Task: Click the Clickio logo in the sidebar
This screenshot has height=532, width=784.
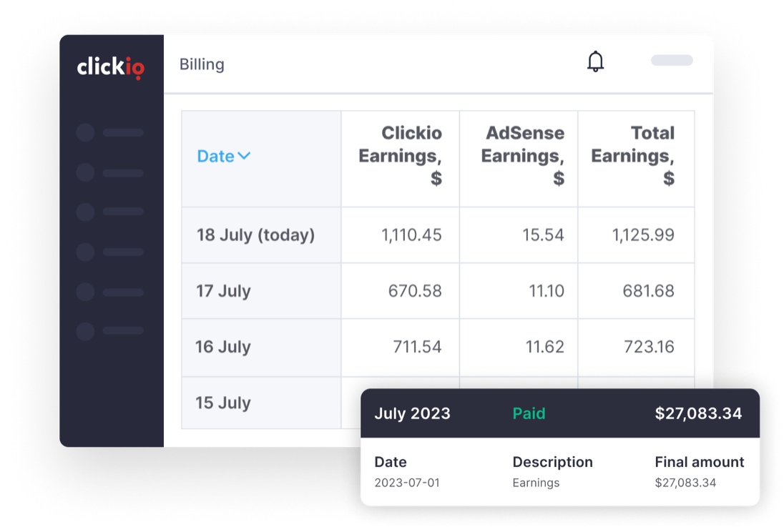Action: (110, 67)
